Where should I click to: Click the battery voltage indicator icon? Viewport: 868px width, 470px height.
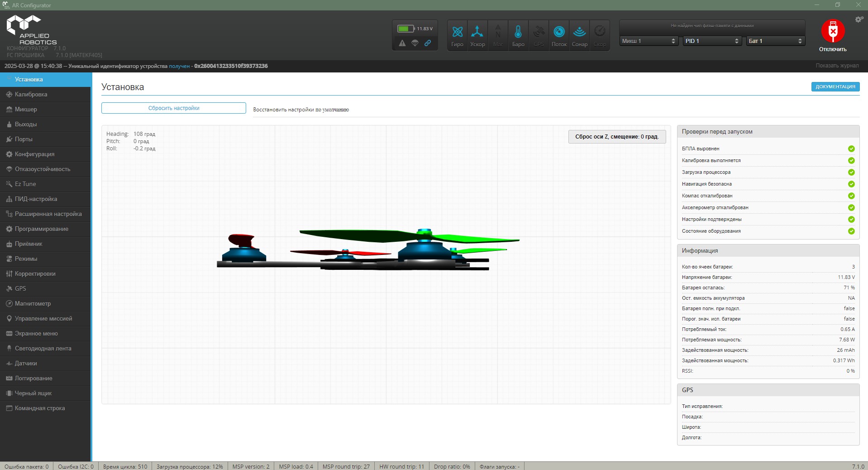click(x=405, y=29)
